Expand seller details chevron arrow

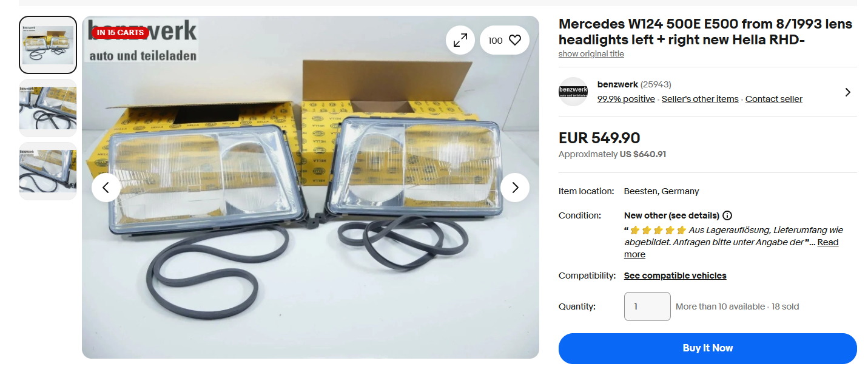847,92
